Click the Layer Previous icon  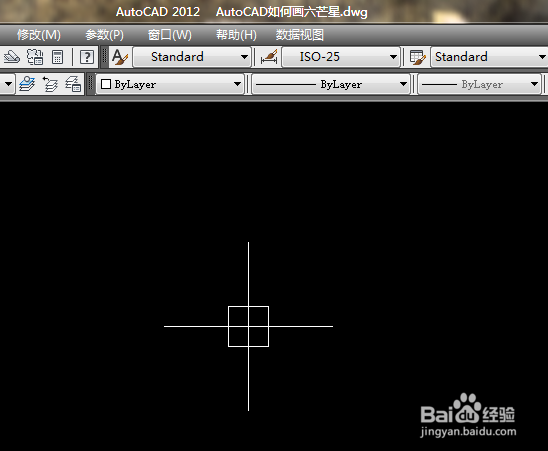[x=50, y=84]
